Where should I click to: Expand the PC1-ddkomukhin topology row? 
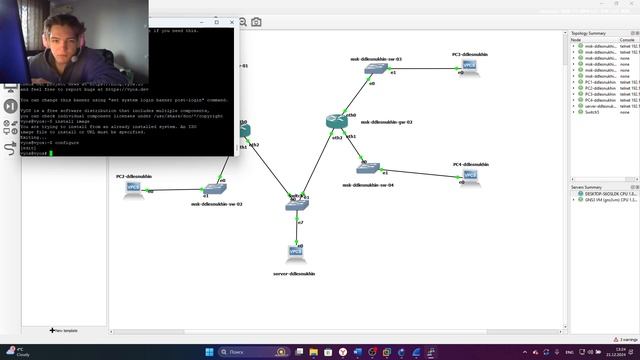(573, 82)
